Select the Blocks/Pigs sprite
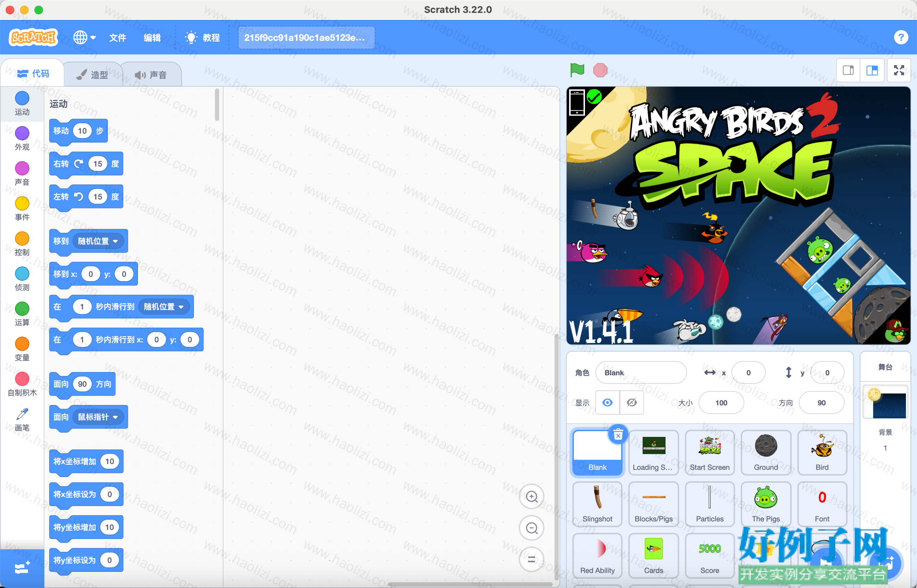The width and height of the screenshot is (917, 588). (x=653, y=504)
